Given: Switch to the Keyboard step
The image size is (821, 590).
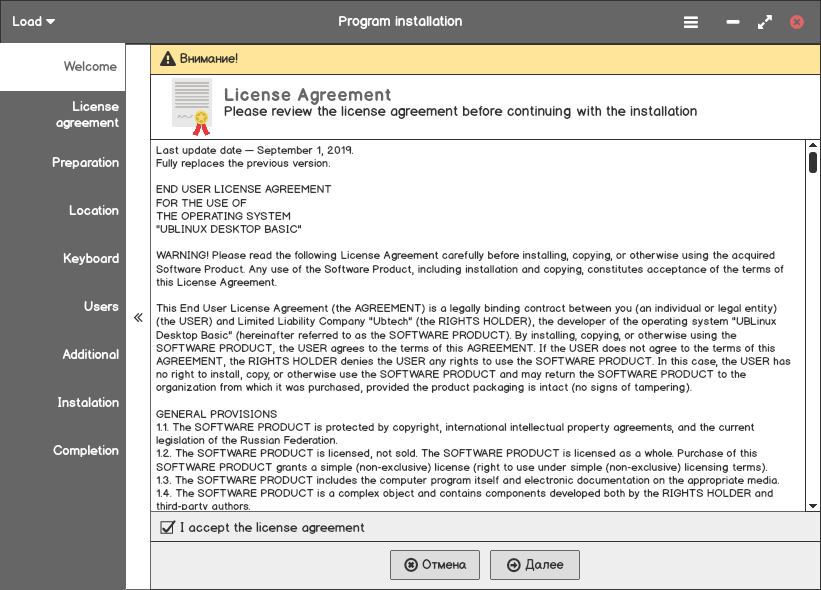Looking at the screenshot, I should pyautogui.click(x=63, y=259).
